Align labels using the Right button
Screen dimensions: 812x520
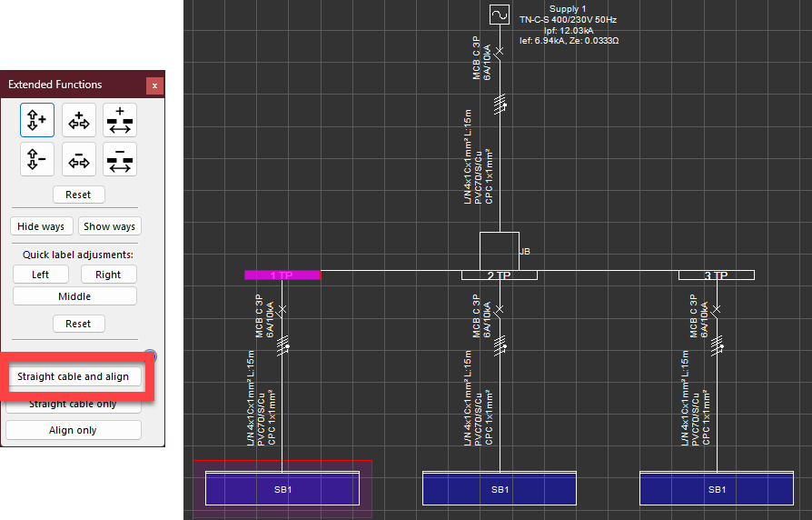pos(108,275)
